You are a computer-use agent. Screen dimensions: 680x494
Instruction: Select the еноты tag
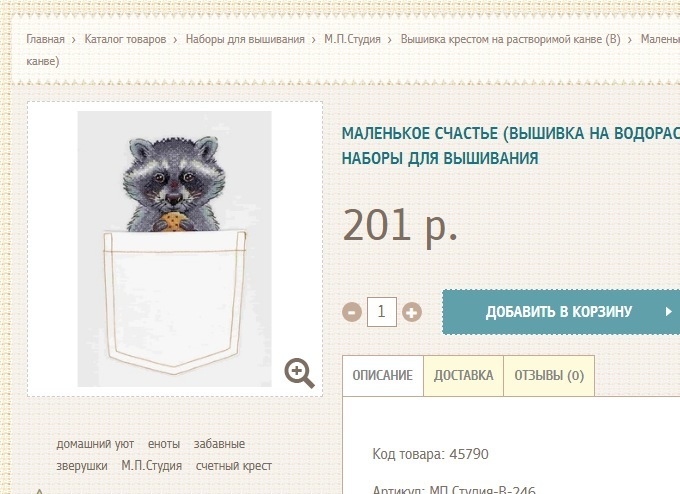[x=164, y=444]
